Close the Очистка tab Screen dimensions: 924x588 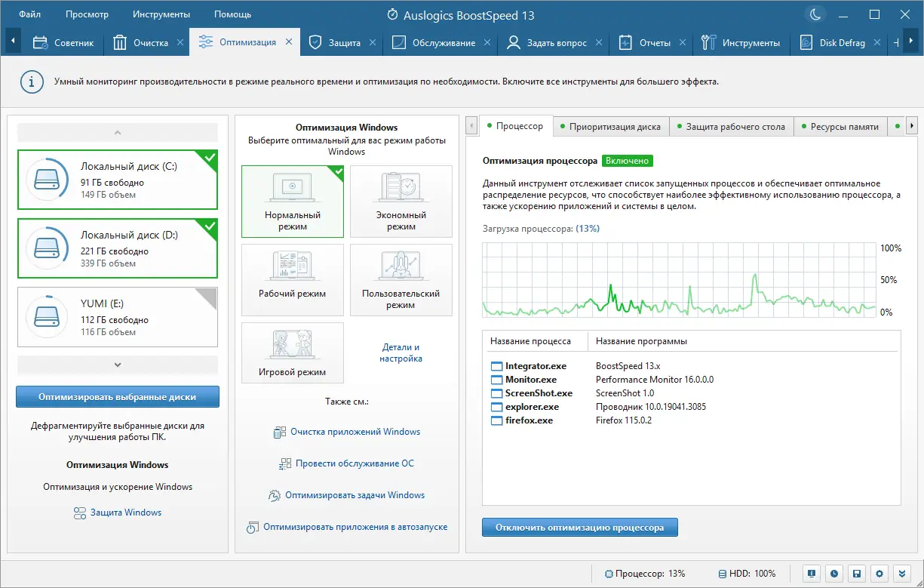click(x=180, y=43)
